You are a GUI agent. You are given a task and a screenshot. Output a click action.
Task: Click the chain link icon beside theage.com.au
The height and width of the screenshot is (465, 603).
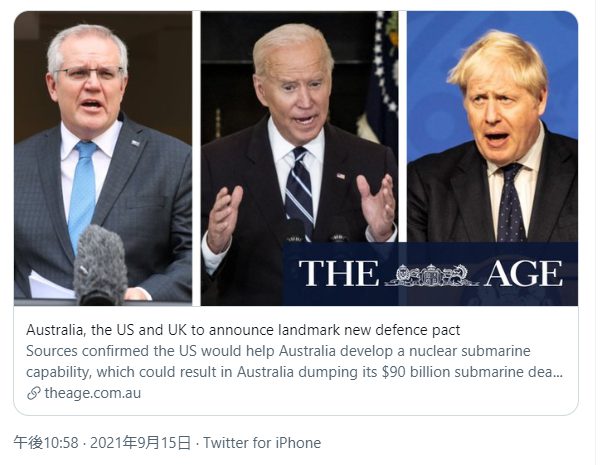(34, 393)
